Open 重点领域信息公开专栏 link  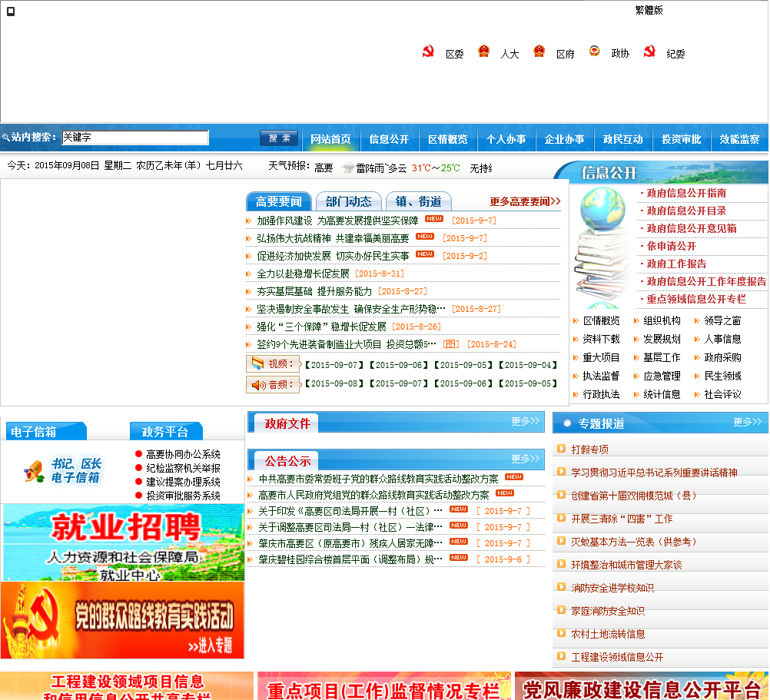696,299
